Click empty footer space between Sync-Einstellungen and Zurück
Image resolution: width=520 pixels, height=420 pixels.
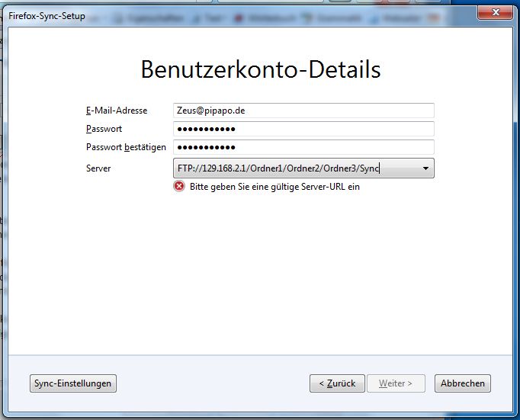(x=213, y=383)
